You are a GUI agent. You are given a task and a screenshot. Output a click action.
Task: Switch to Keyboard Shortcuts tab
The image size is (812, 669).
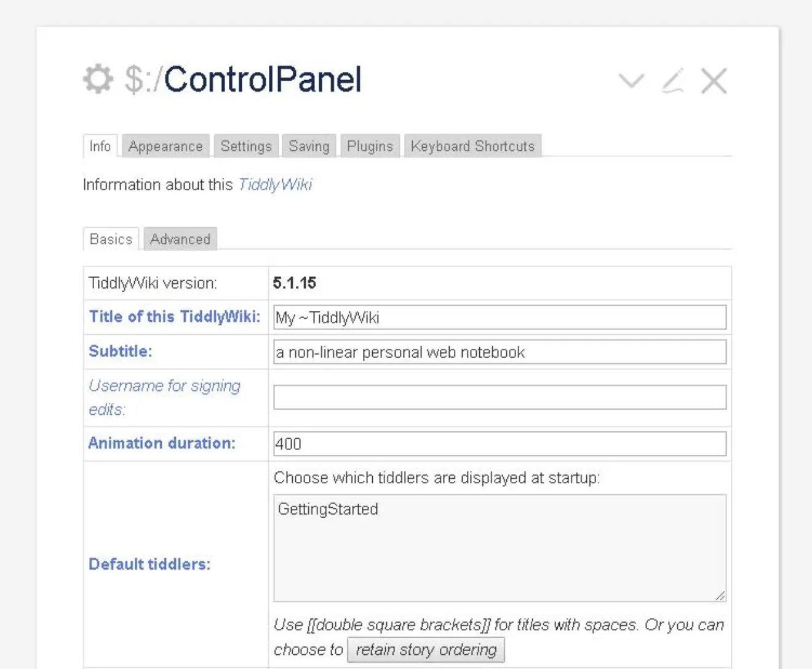click(472, 146)
